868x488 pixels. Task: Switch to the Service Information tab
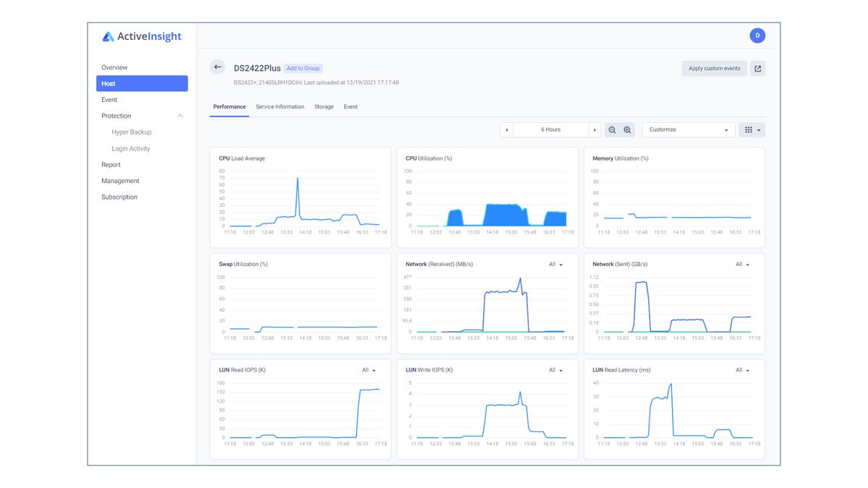280,106
